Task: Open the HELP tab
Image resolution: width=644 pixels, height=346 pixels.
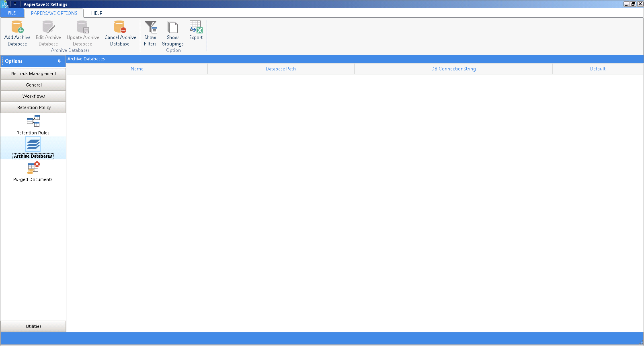Action: pos(97,13)
